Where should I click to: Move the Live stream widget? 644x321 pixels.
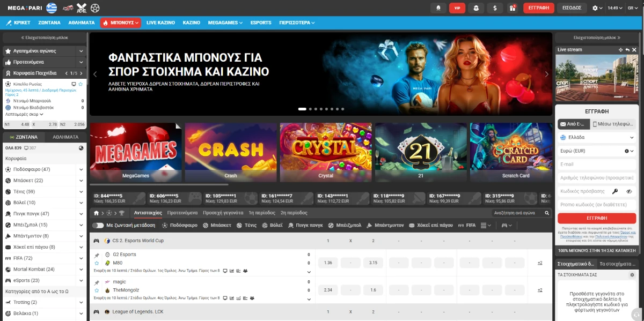[621, 50]
